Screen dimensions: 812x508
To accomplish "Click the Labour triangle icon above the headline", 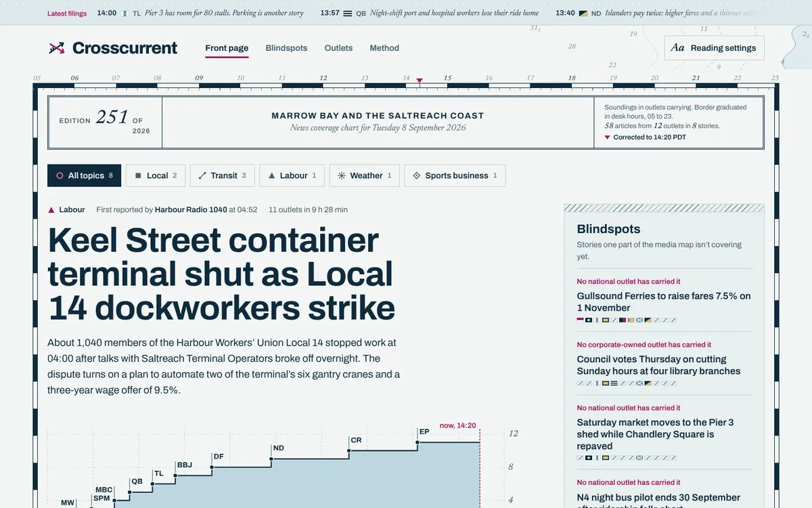I will 51,210.
